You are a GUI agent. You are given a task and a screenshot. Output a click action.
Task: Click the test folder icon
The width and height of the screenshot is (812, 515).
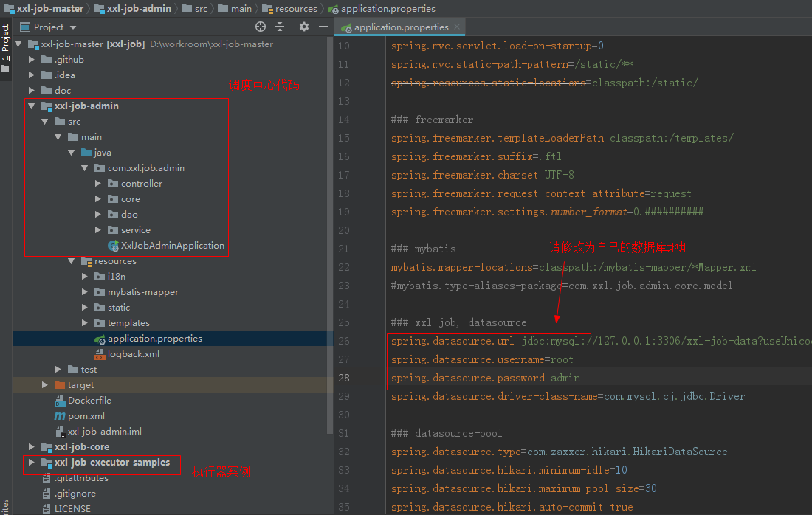(73, 370)
